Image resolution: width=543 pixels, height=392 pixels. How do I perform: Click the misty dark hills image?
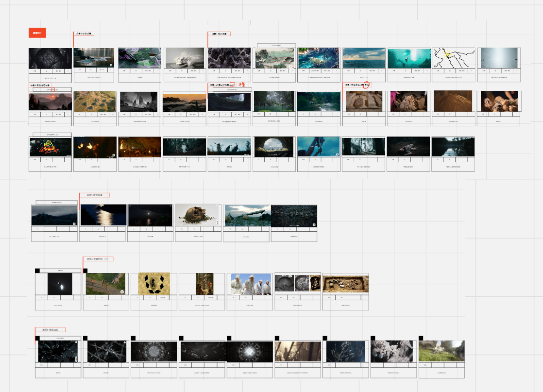[x=54, y=215]
